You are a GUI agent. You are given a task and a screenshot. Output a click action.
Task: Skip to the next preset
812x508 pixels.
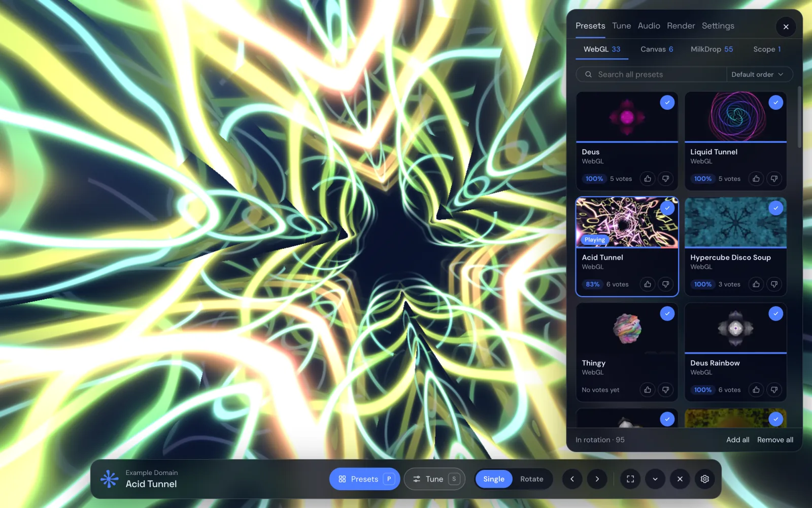[597, 479]
